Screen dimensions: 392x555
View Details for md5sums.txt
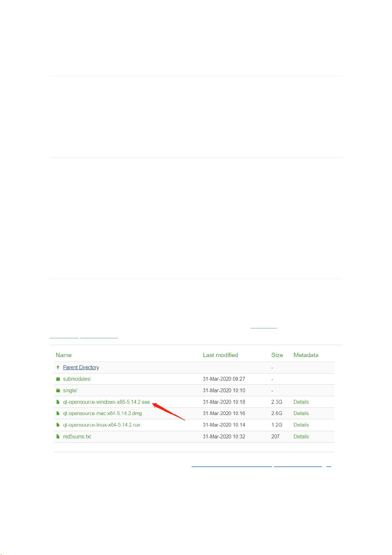(301, 437)
